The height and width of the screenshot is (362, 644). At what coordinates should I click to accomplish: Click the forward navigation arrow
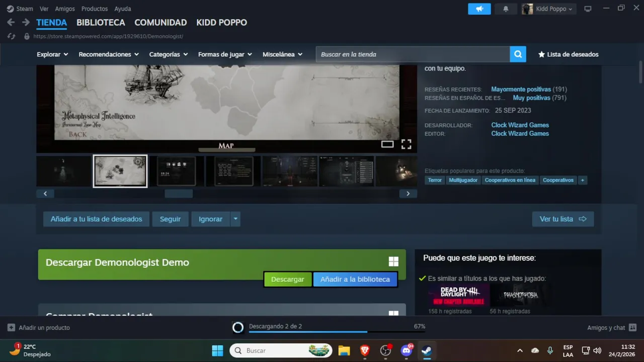(26, 23)
